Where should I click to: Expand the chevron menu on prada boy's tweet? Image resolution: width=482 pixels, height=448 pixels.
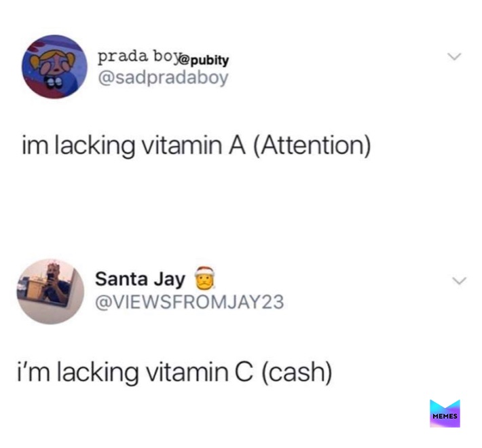point(454,56)
